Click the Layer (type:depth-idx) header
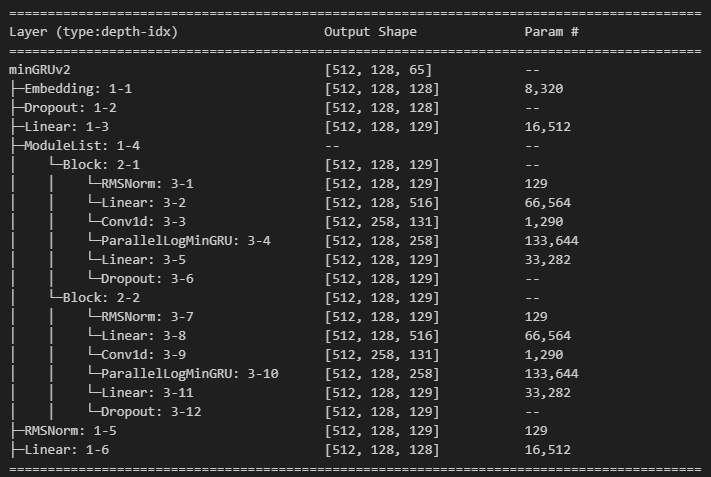The height and width of the screenshot is (477, 711). click(x=93, y=32)
